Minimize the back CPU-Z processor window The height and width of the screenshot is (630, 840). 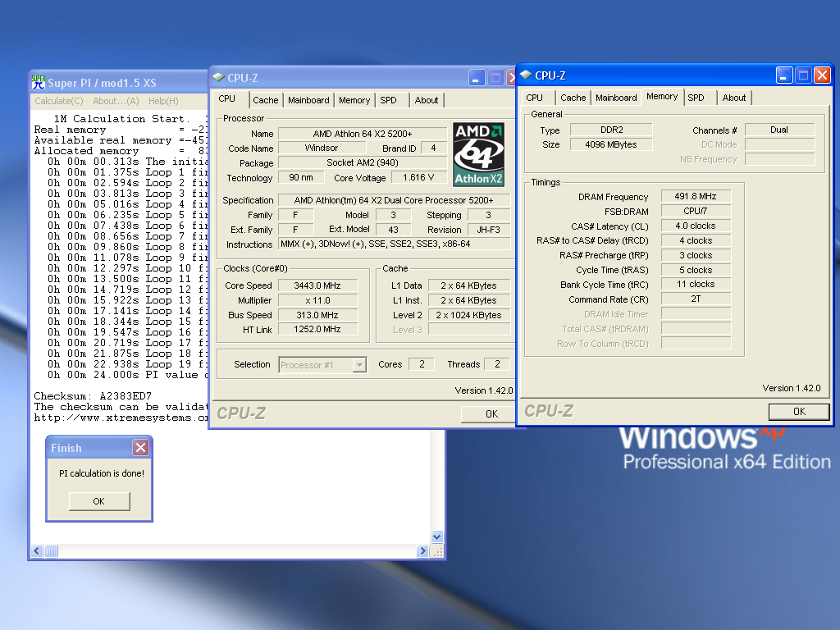click(477, 78)
